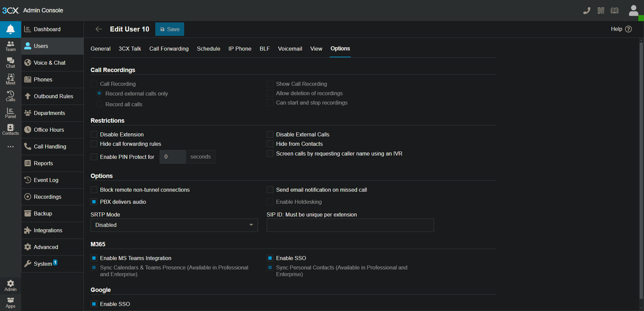Screen dimensions: 644x311
Task: Open the Team panel icon
Action: point(10,46)
